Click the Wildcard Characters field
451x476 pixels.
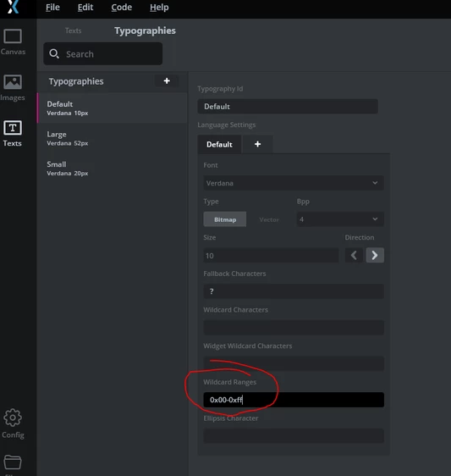294,328
